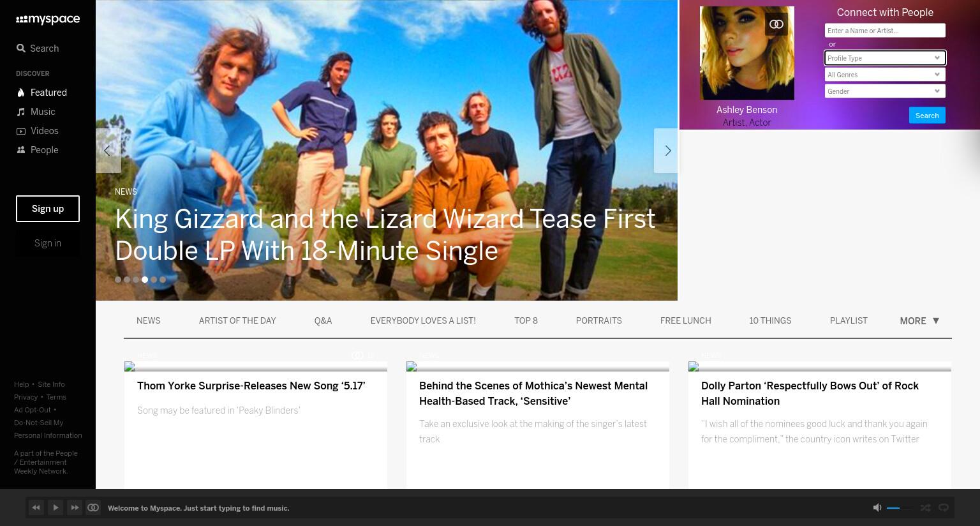Select the fourth carousel dot

[145, 280]
